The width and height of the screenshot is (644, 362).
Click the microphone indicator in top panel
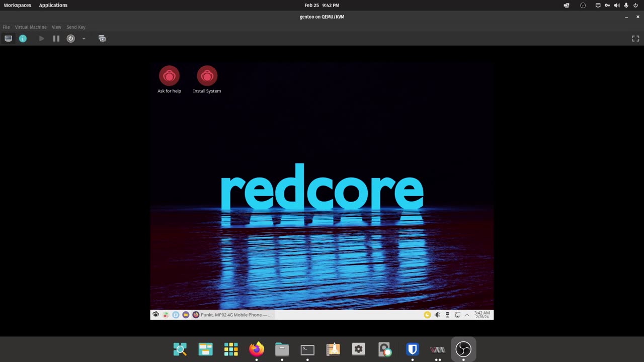(626, 5)
